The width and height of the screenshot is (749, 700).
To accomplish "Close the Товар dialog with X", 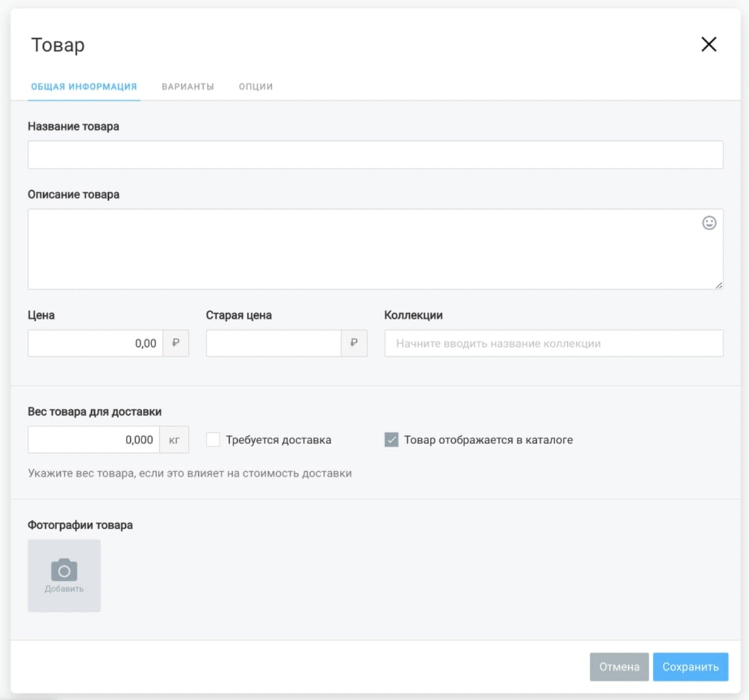I will tap(709, 44).
